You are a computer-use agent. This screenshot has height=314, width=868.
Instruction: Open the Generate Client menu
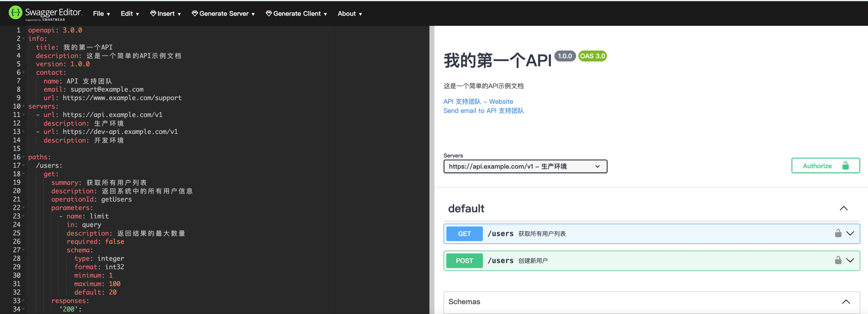coord(296,14)
